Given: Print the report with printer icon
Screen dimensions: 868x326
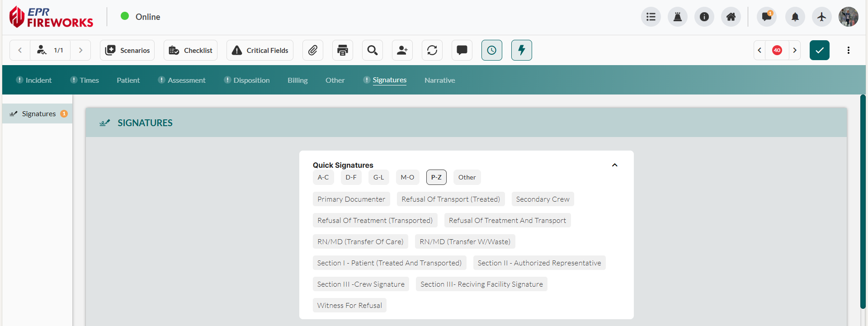Looking at the screenshot, I should click(x=343, y=50).
